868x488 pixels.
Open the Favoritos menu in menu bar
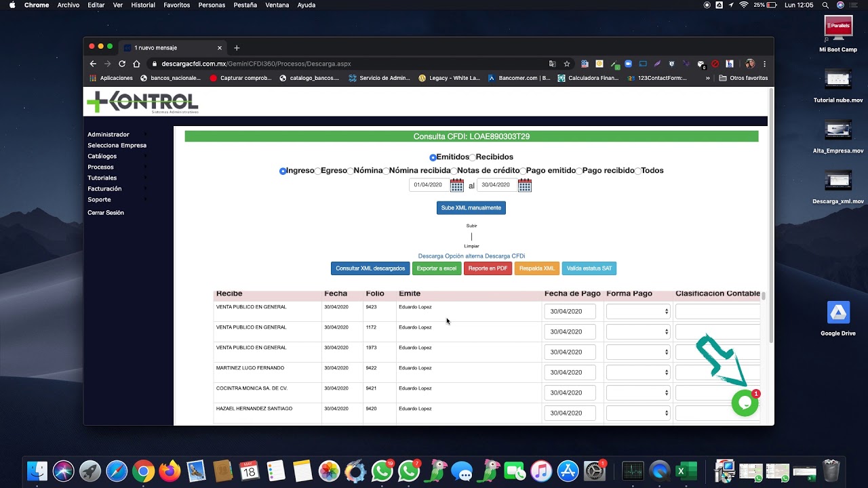(176, 5)
